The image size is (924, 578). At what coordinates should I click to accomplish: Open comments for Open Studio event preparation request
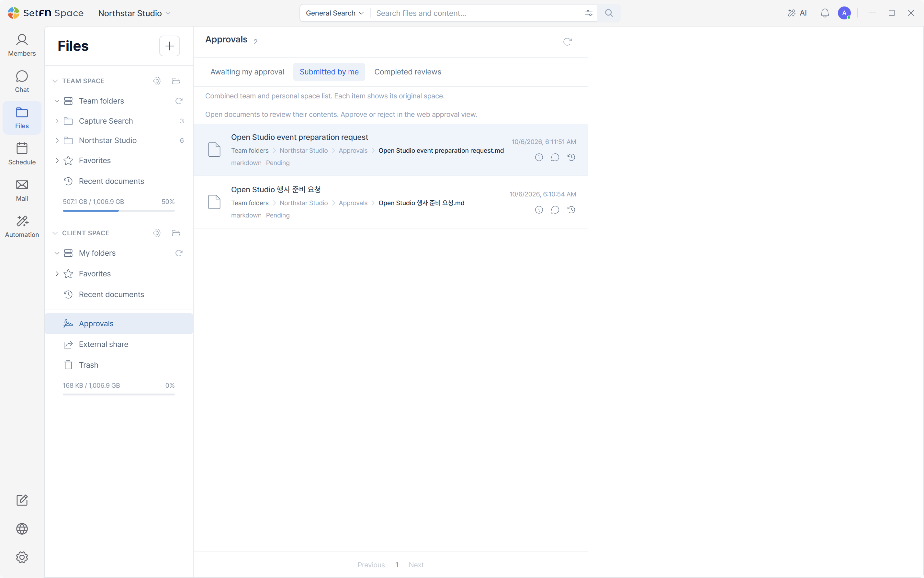pyautogui.click(x=555, y=157)
